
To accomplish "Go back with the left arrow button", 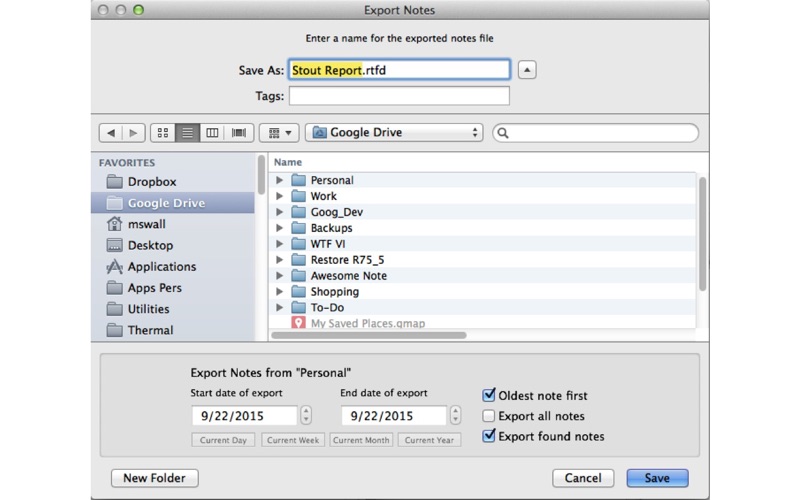I will 111,133.
